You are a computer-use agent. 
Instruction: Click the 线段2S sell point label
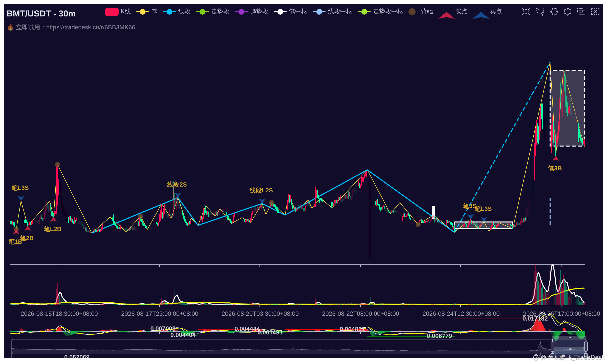177,185
